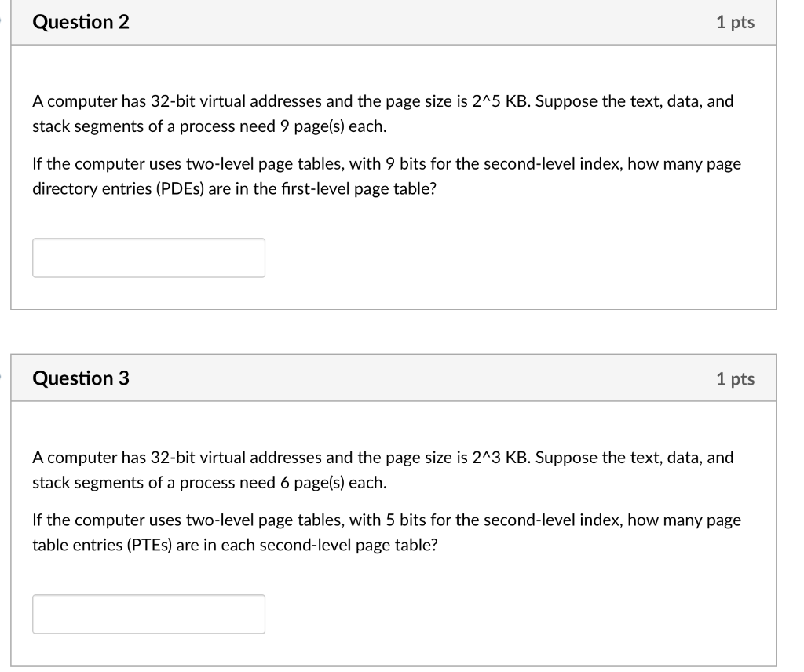Viewport: 804px width, 672px height.
Task: Click the text 'page size is 2^5 KB'
Action: coord(458,101)
